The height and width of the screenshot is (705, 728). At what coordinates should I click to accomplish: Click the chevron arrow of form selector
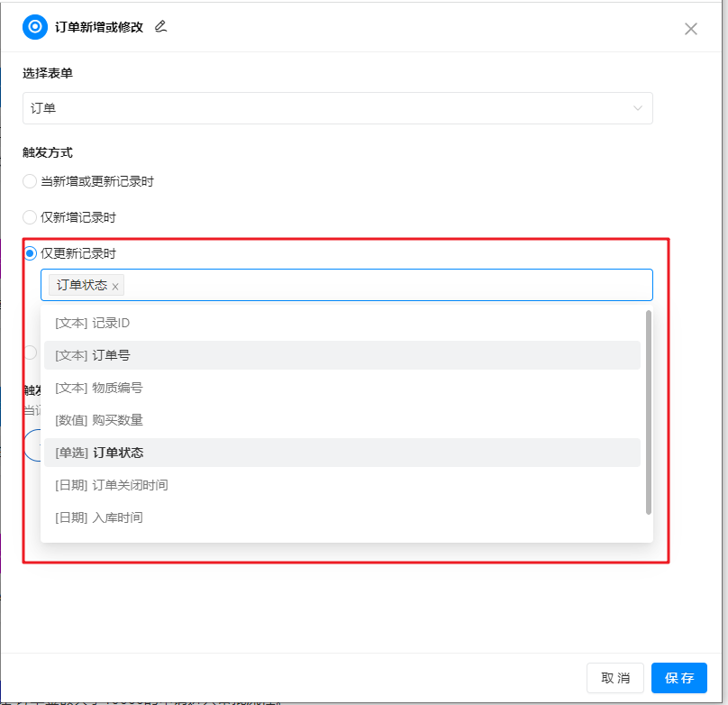pyautogui.click(x=638, y=108)
